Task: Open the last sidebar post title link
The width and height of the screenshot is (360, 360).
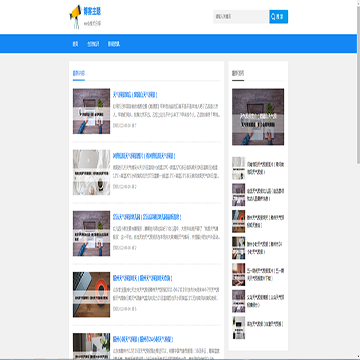Action: (x=265, y=323)
